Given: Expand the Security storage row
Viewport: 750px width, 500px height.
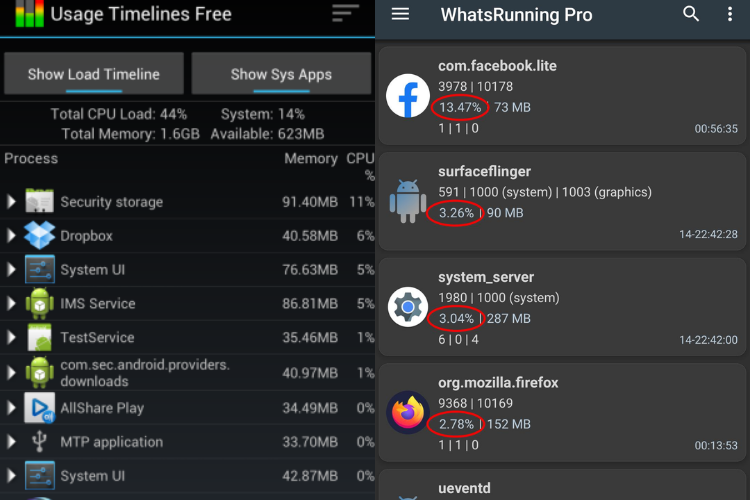Looking at the screenshot, I should click(x=11, y=201).
